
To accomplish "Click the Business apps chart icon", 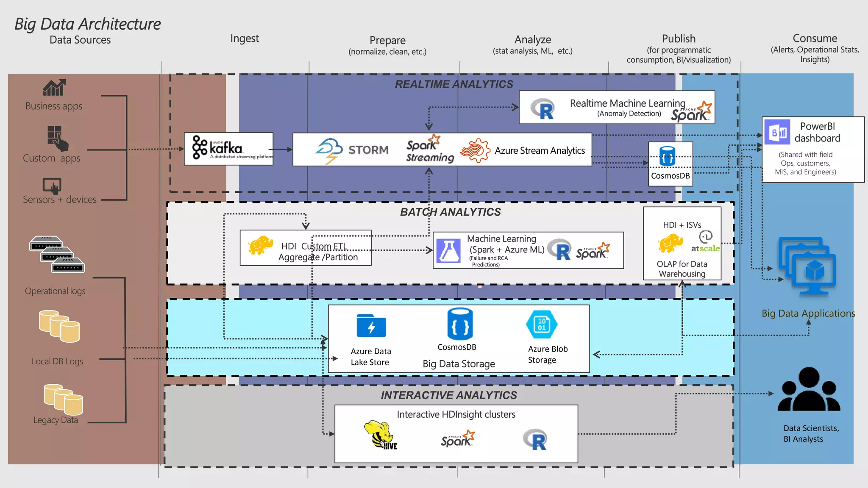I will [x=54, y=88].
